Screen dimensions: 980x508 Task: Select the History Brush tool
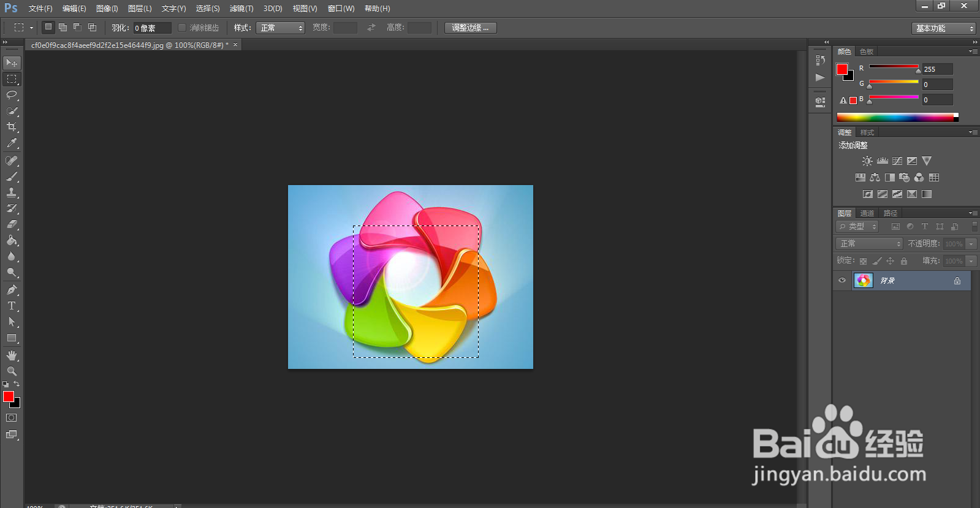point(12,208)
